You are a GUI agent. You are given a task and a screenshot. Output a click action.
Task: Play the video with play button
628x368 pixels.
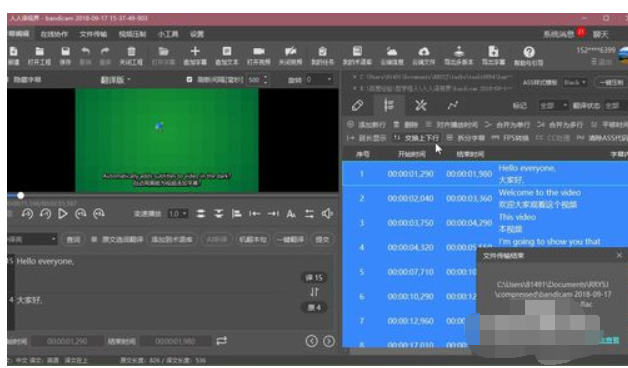coord(62,214)
